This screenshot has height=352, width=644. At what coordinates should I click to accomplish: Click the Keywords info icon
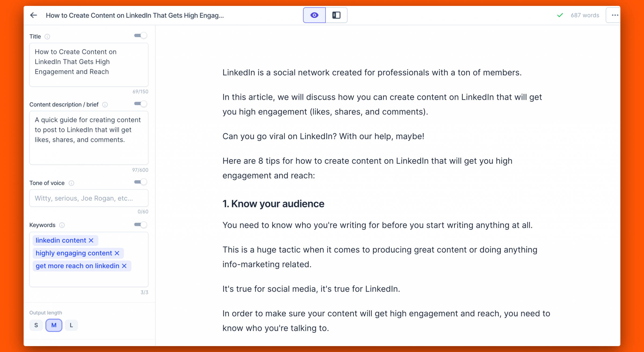coord(62,225)
